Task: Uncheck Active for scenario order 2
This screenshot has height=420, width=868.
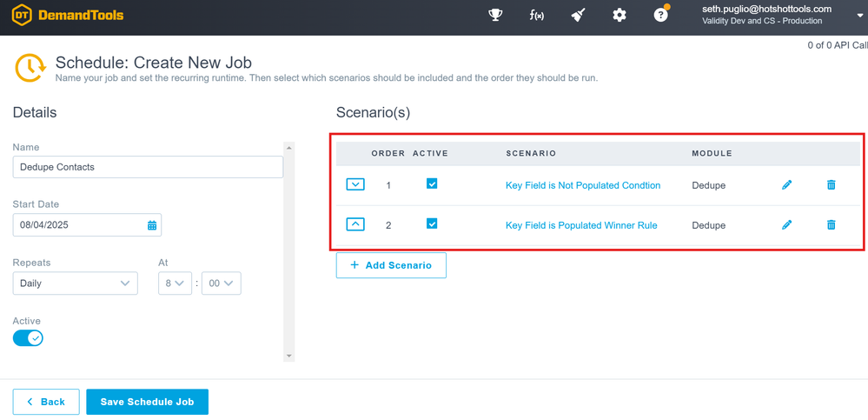Action: pyautogui.click(x=432, y=224)
